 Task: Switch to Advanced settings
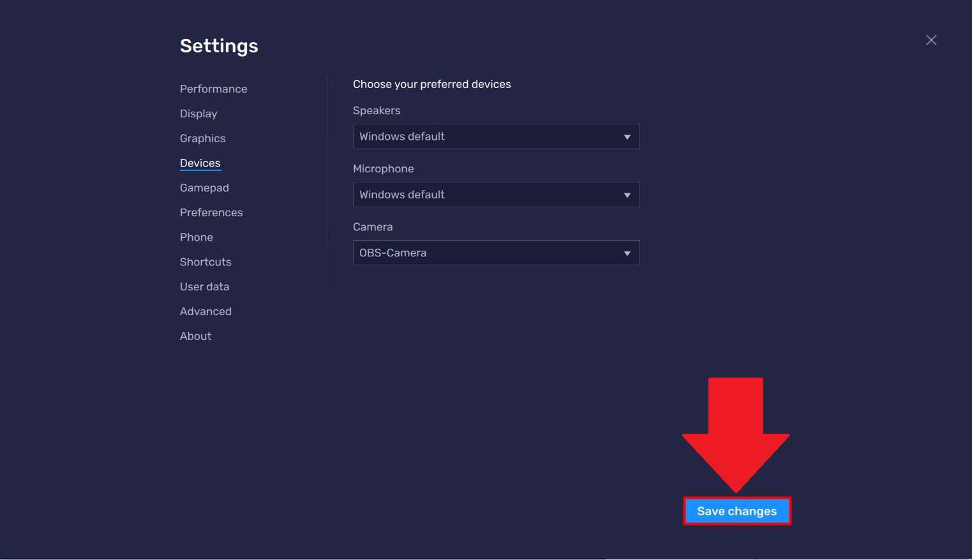(x=206, y=311)
